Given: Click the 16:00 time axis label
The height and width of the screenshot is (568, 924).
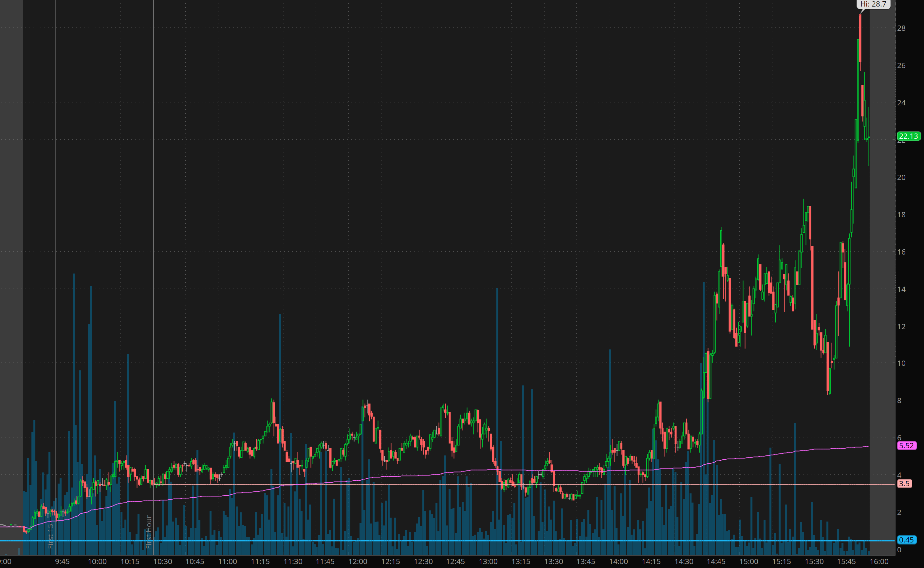Looking at the screenshot, I should click(x=879, y=561).
